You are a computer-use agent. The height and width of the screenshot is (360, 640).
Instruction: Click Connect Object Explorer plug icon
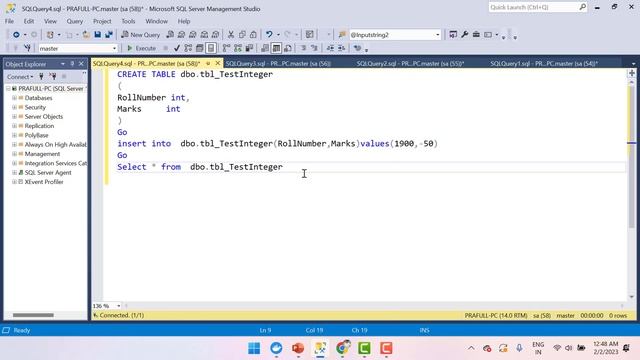tap(41, 76)
